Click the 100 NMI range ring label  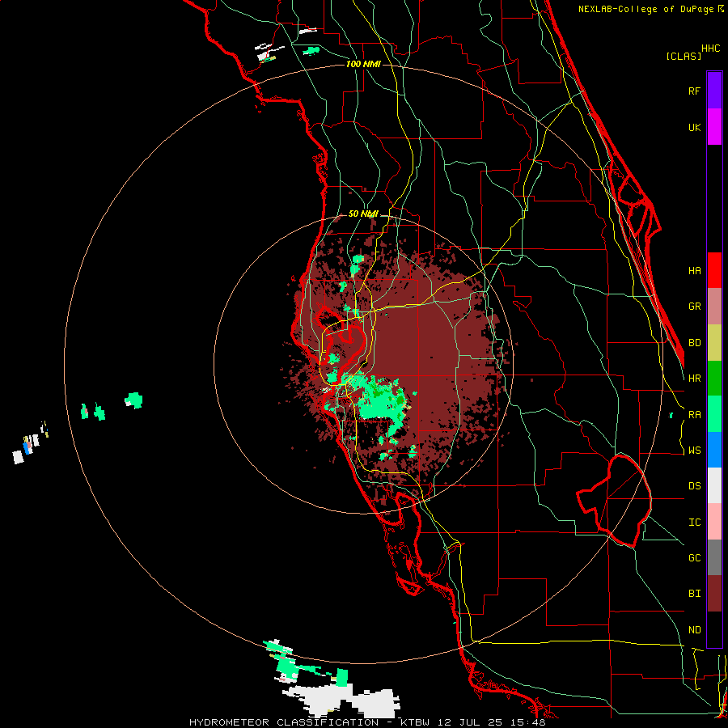363,64
